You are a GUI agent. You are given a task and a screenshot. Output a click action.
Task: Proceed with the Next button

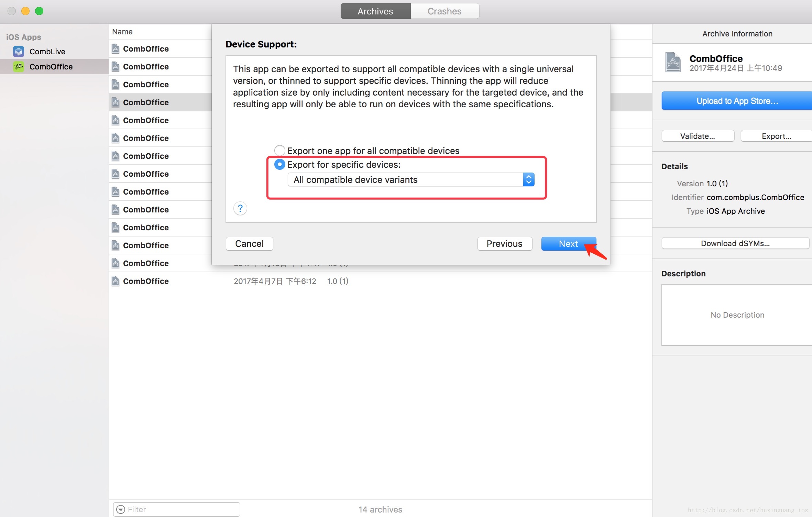point(569,244)
